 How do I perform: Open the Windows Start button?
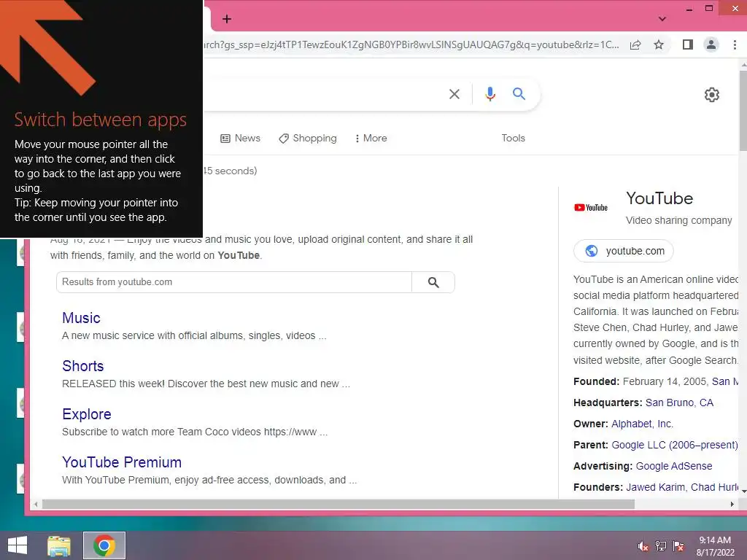point(18,545)
